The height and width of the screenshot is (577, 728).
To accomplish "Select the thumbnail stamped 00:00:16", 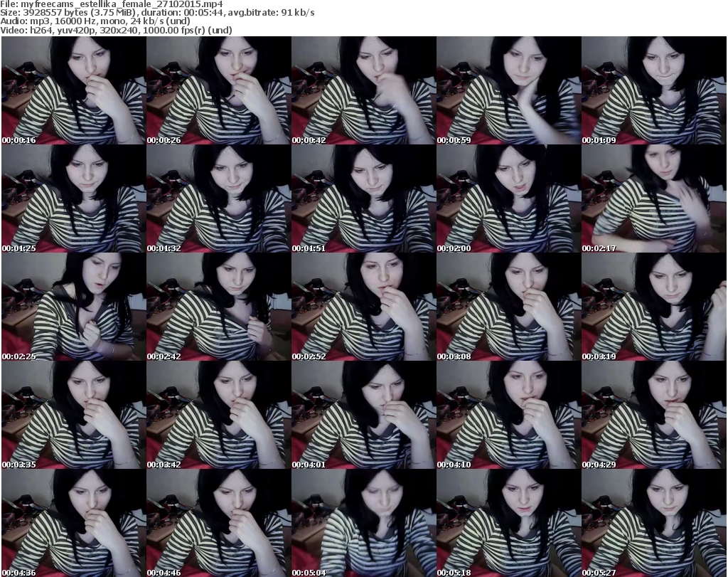I will [x=74, y=90].
